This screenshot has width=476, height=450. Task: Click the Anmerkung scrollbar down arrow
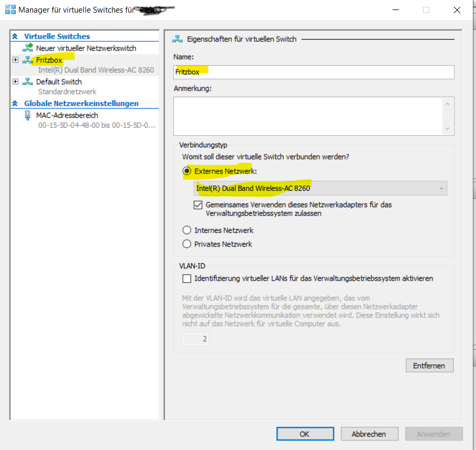(x=447, y=128)
